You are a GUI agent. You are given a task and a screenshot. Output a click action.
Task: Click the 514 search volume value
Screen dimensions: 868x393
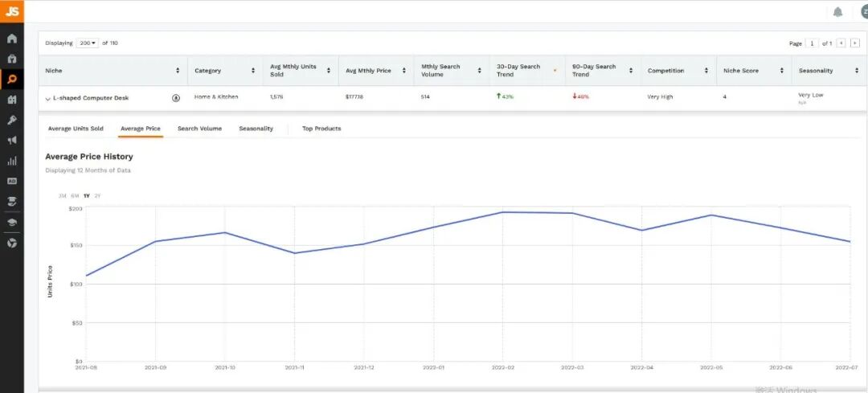coord(425,97)
